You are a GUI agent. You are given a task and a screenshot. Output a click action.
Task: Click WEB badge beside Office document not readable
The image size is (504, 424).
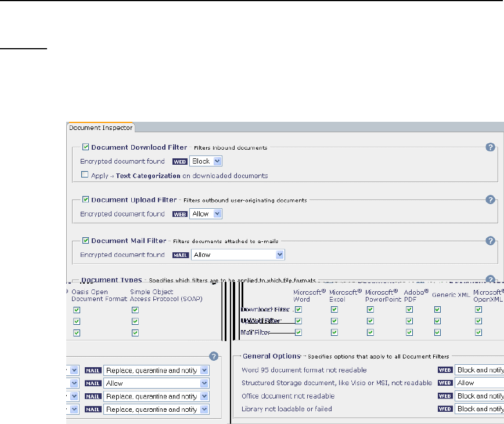coord(445,396)
